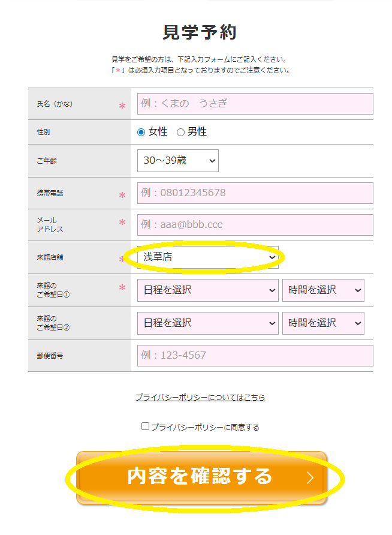Open 日程を選択 dropdown for ご希望日②
The image size is (392, 535).
click(208, 323)
